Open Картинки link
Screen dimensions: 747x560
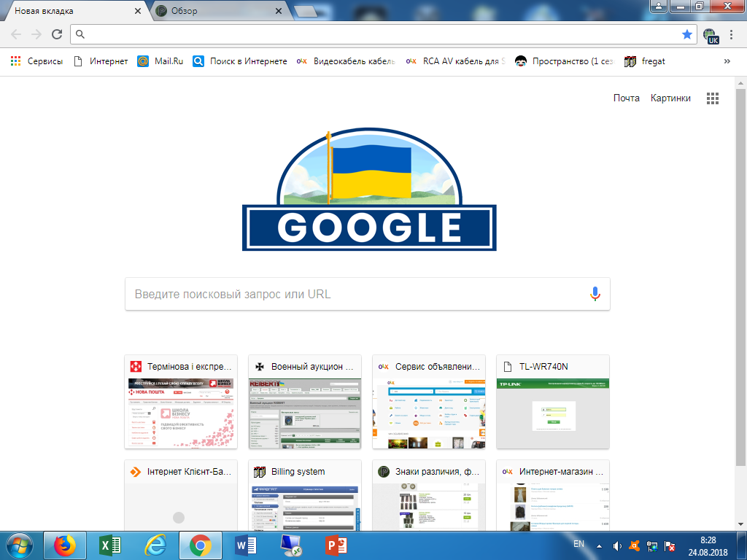[x=670, y=98]
